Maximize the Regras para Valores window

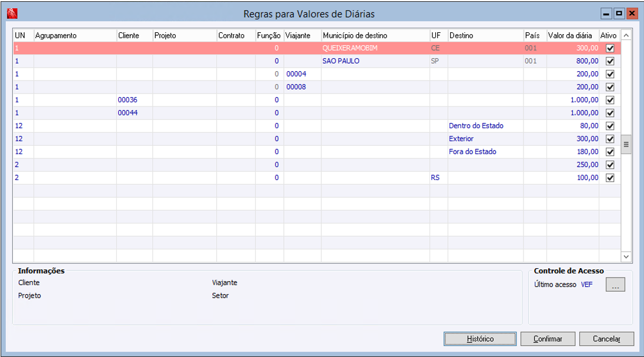619,14
